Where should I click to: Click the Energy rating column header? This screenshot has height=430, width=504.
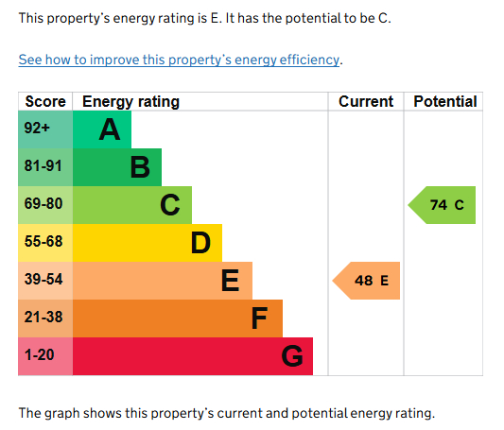pos(130,102)
